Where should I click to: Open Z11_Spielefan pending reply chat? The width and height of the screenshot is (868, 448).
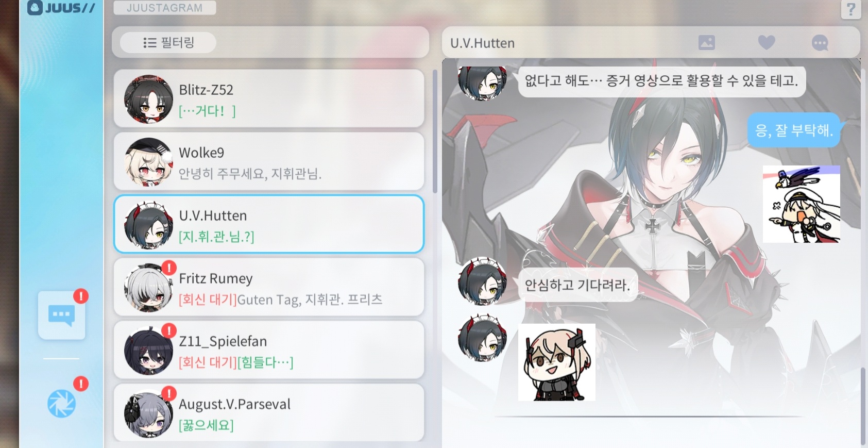point(269,350)
